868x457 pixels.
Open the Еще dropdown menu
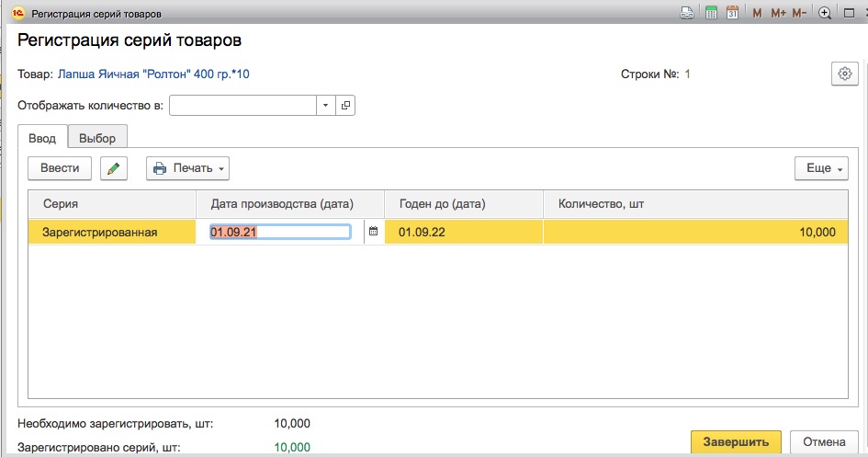click(x=821, y=168)
